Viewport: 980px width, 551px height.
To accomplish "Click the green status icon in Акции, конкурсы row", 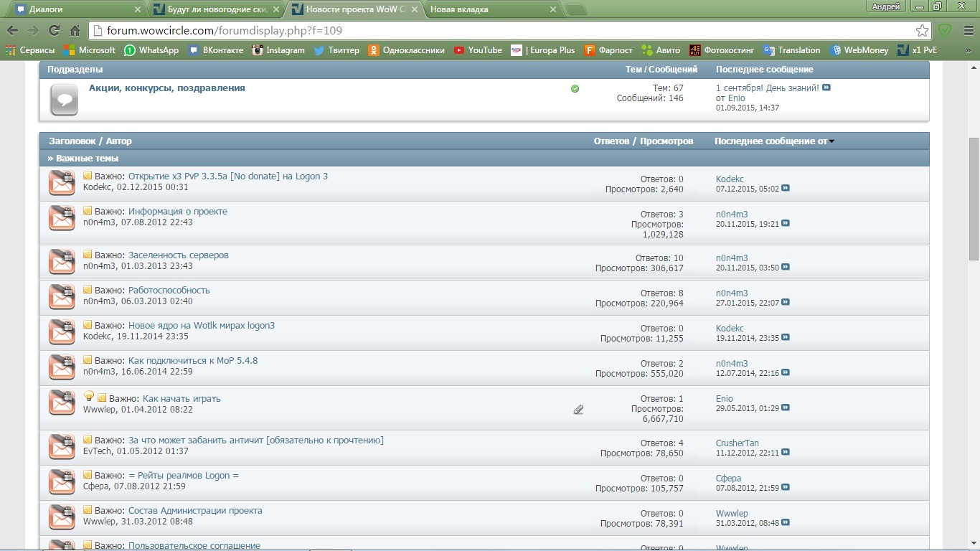I will coord(575,89).
